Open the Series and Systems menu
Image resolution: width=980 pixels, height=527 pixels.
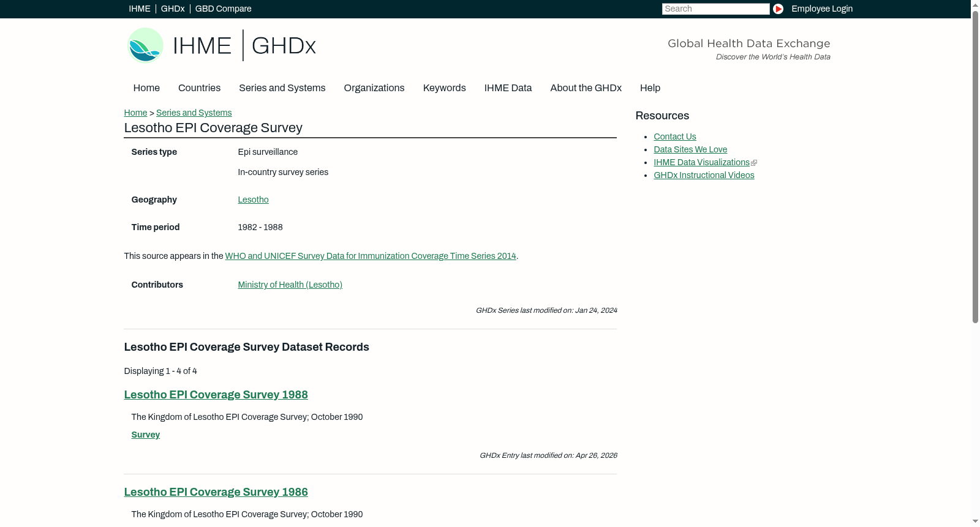point(282,88)
